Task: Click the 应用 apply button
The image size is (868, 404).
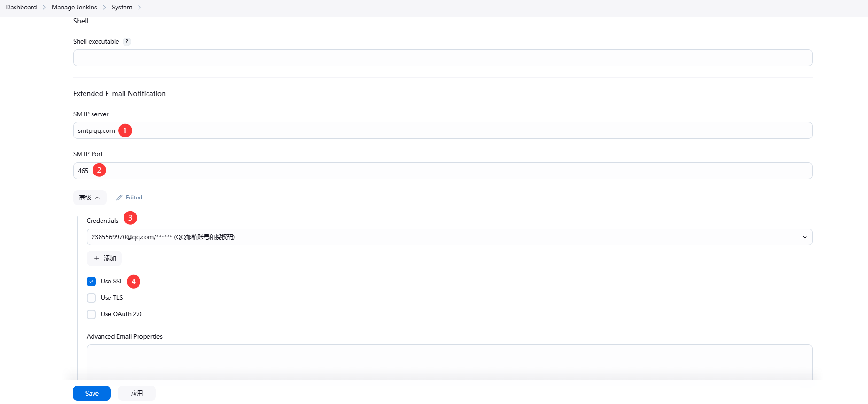Action: [137, 393]
